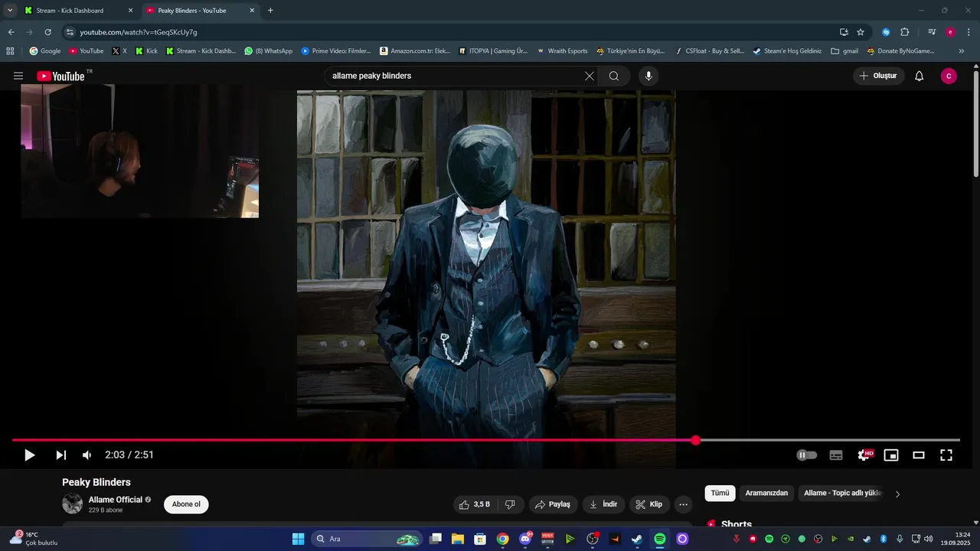
Task: Enter full screen mode
Action: (x=946, y=455)
